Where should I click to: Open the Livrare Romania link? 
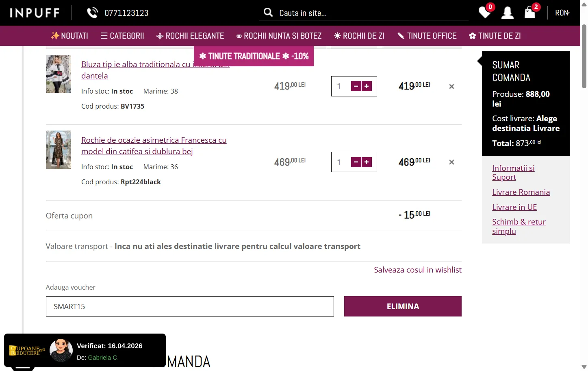point(521,192)
